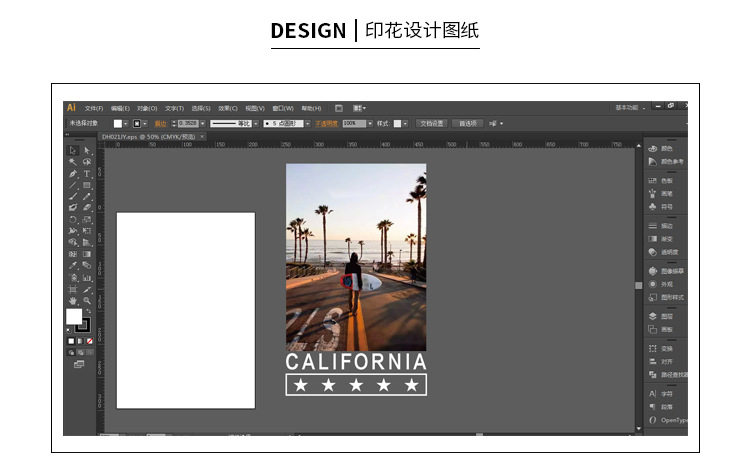Open the 选择(S) Select menu

pyautogui.click(x=201, y=109)
